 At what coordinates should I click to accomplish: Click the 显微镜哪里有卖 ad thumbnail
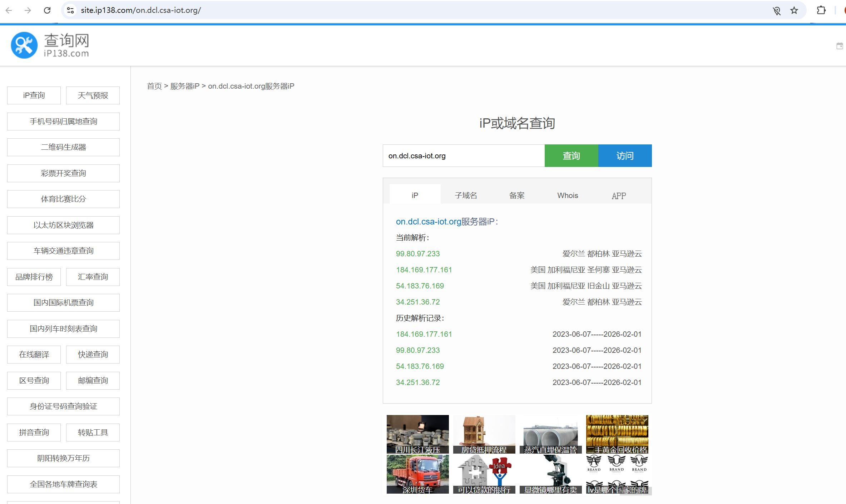(550, 474)
